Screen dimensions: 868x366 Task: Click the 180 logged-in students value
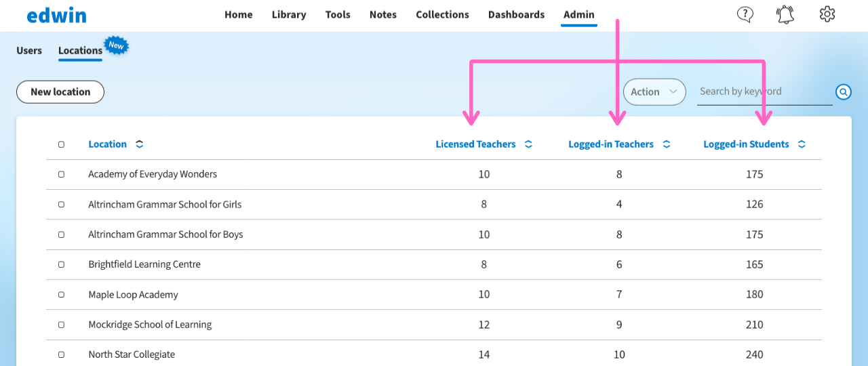754,295
